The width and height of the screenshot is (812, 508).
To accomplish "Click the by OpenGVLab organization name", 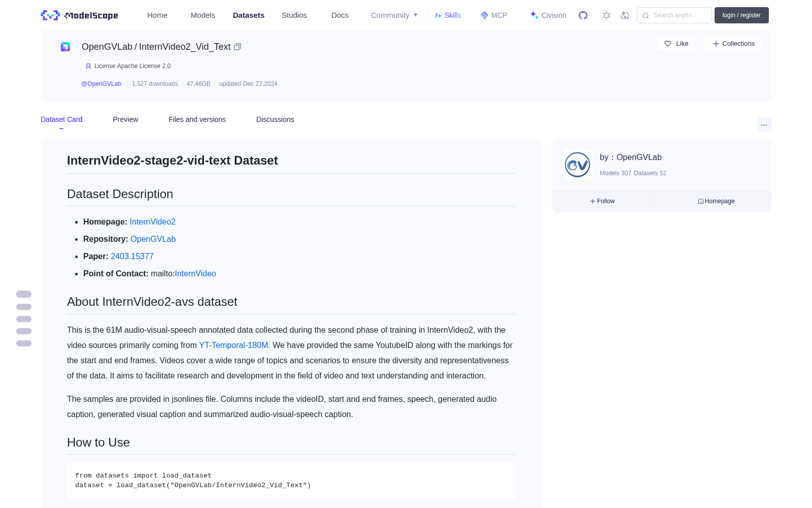I will 631,157.
